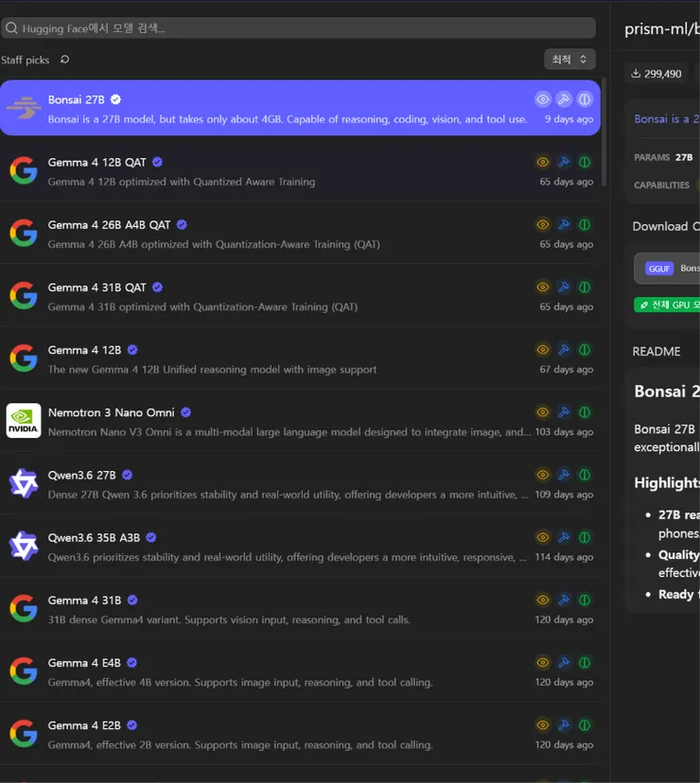Click the Gemma 4 E2B brain icon
The height and width of the screenshot is (783, 700).
pos(584,725)
